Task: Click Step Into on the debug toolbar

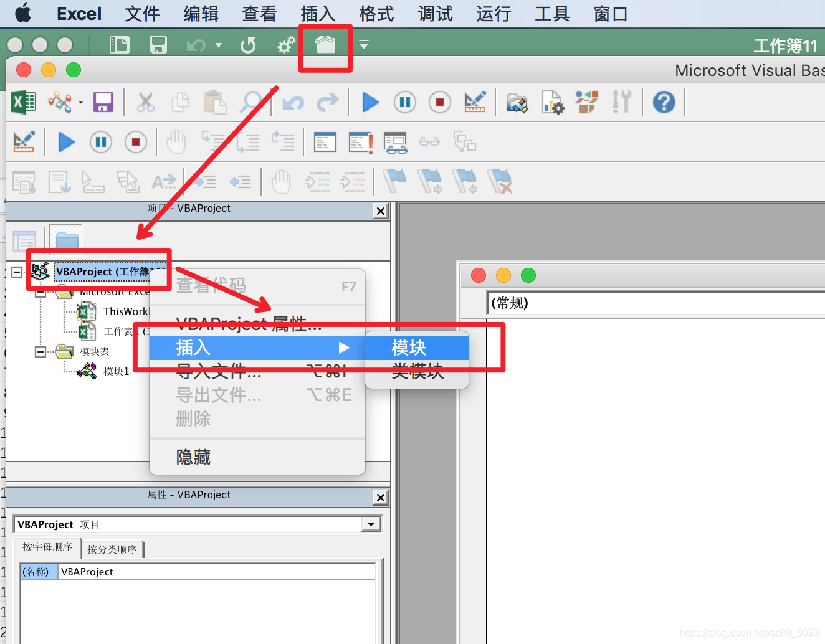Action: click(x=213, y=142)
